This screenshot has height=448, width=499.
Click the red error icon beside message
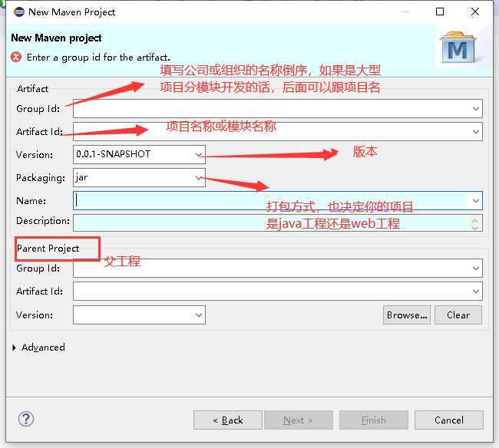coord(16,58)
